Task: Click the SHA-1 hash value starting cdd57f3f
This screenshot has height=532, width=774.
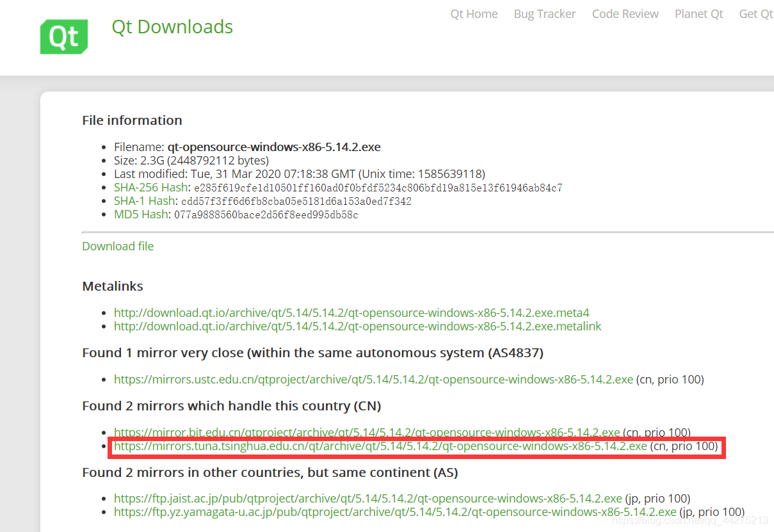Action: [296, 202]
